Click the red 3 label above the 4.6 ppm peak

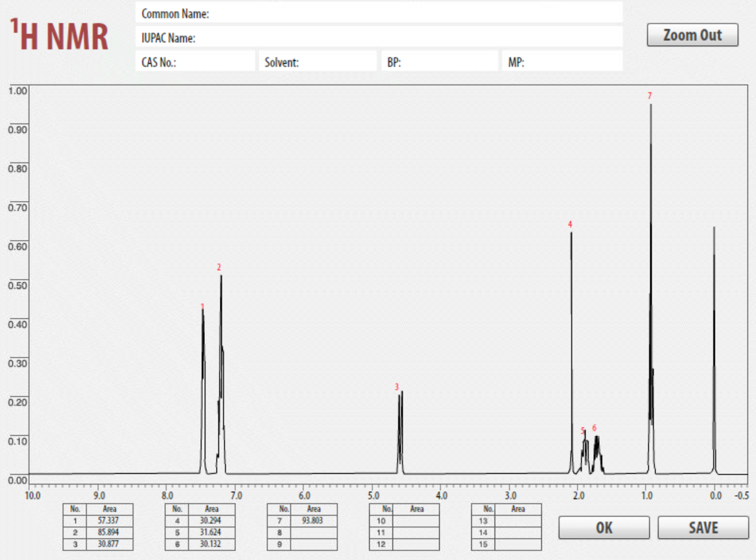(397, 387)
